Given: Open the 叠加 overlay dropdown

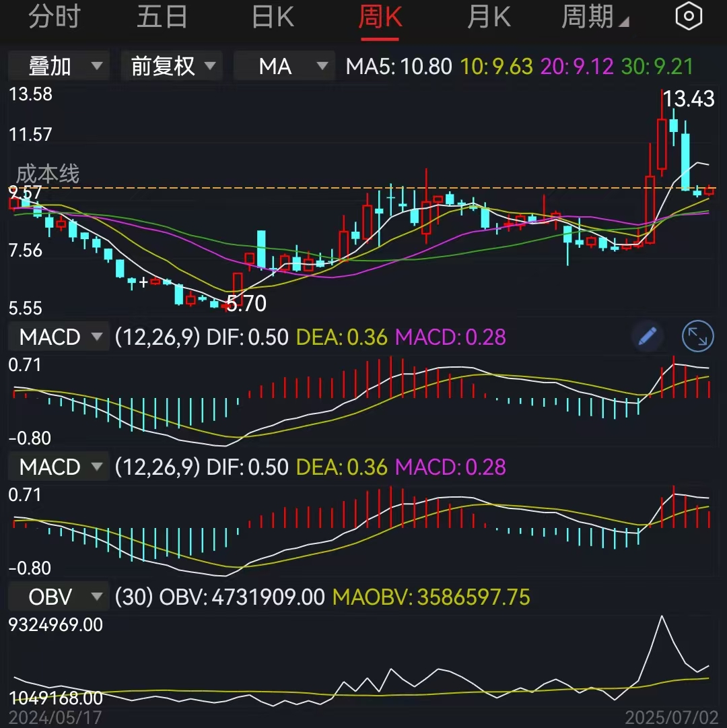Looking at the screenshot, I should (x=58, y=65).
